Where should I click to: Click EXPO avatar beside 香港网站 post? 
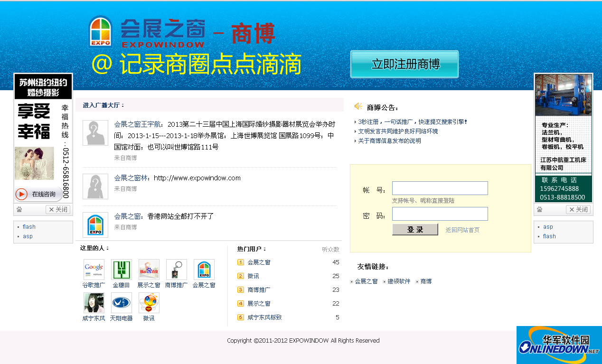pyautogui.click(x=95, y=225)
